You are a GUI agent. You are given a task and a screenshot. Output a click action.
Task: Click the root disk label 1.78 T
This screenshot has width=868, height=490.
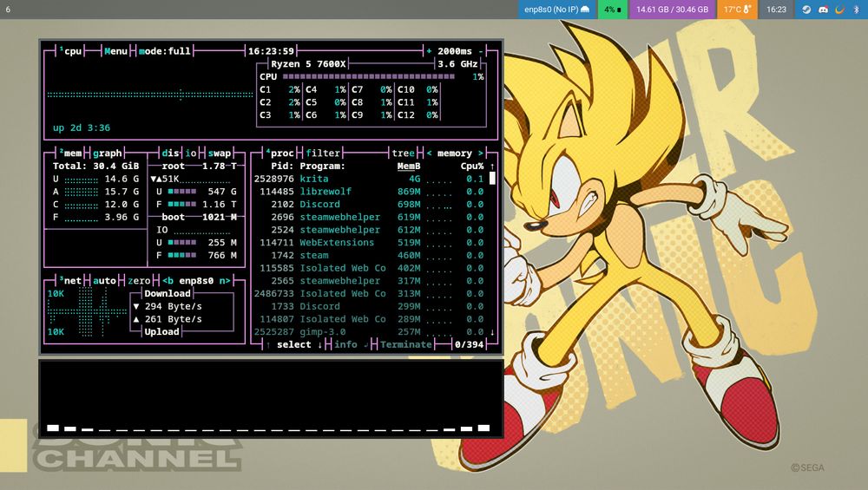pos(220,166)
